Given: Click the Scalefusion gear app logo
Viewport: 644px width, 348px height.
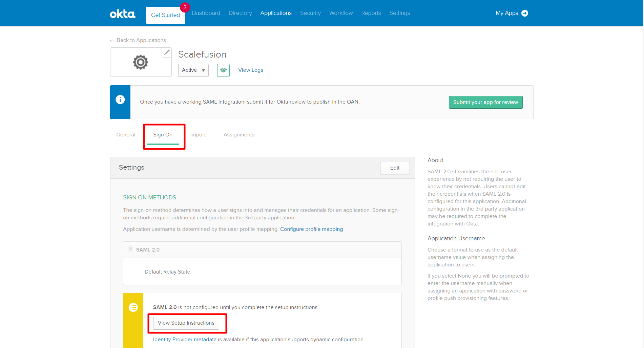Looking at the screenshot, I should 141,62.
